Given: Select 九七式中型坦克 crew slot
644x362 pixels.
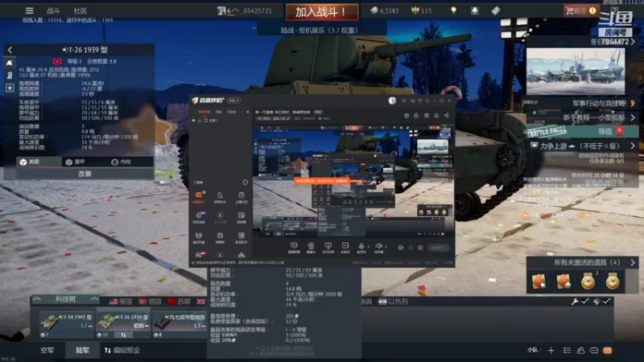Looking at the screenshot, I should [180, 324].
